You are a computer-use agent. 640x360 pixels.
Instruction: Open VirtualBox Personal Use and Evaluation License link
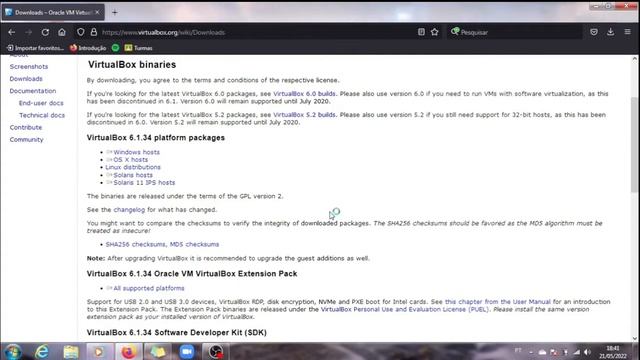[x=404, y=309]
